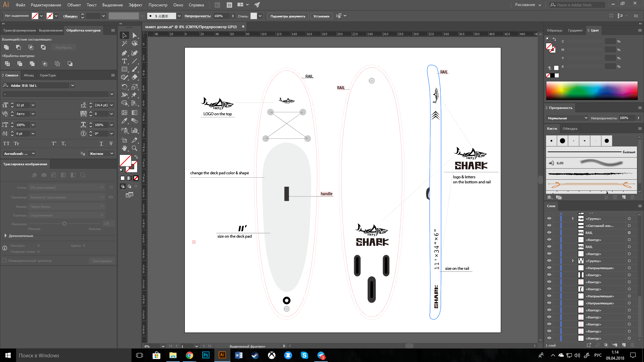Screen dimensions: 644x362
Task: Open the Окно menu
Action: [178, 5]
